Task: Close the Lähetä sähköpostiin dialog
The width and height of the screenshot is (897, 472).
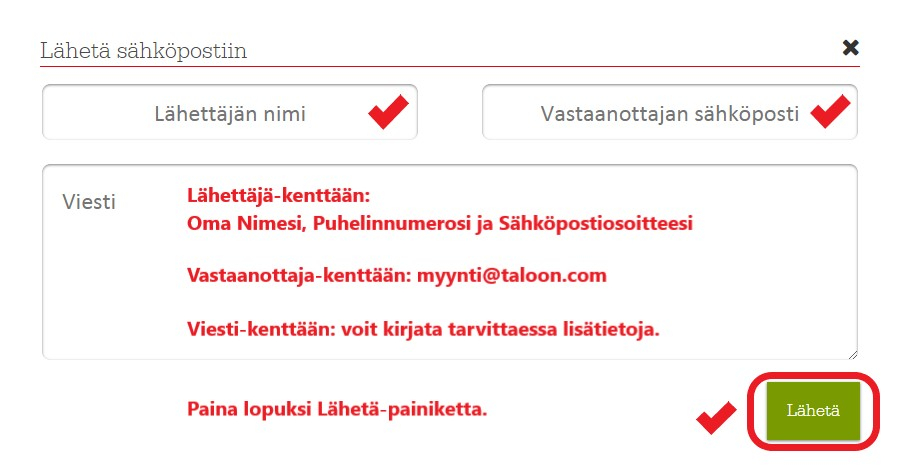Action: [x=850, y=47]
